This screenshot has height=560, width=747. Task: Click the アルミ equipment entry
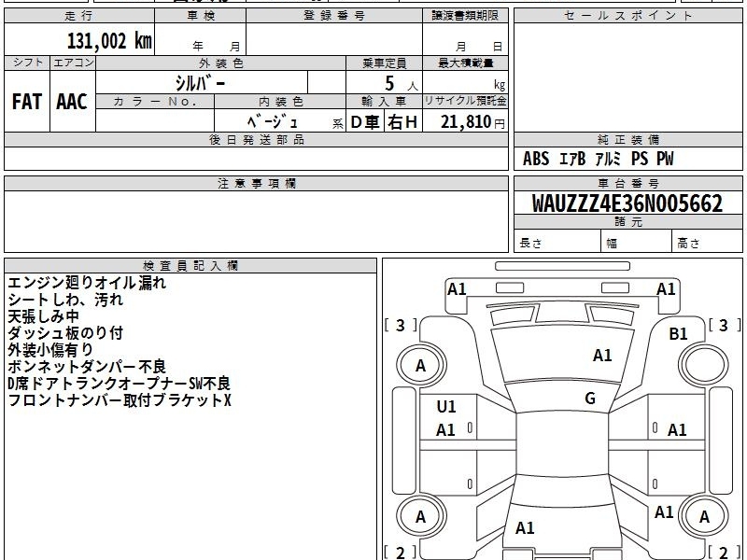point(608,159)
